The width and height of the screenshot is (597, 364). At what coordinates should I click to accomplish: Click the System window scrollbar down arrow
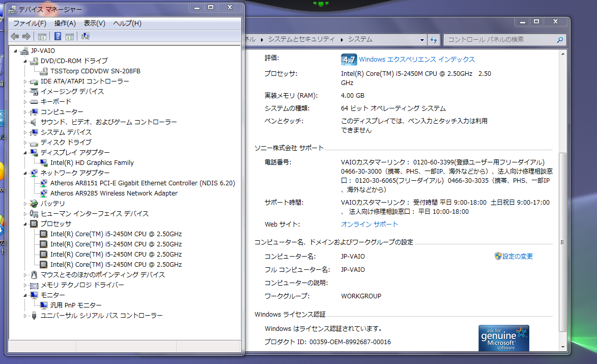563,347
